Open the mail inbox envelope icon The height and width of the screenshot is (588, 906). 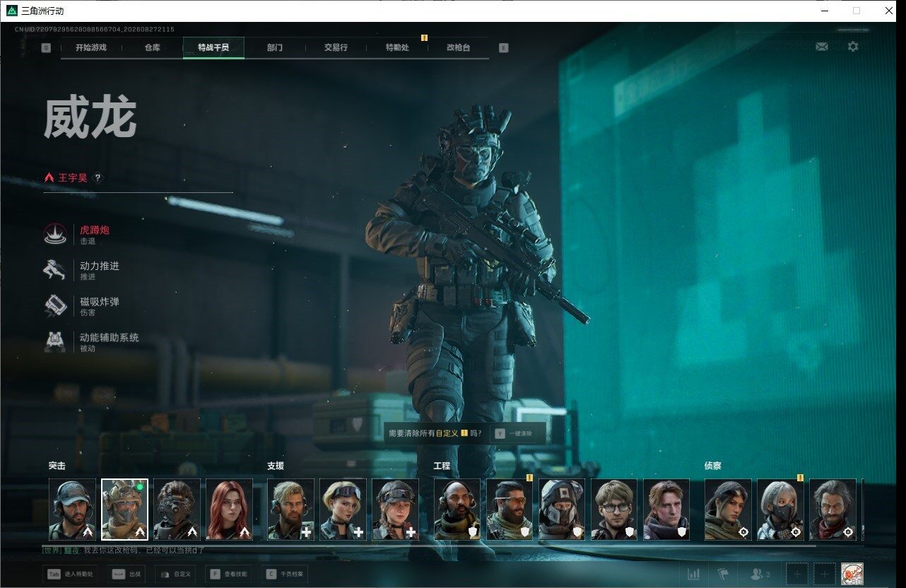(822, 47)
